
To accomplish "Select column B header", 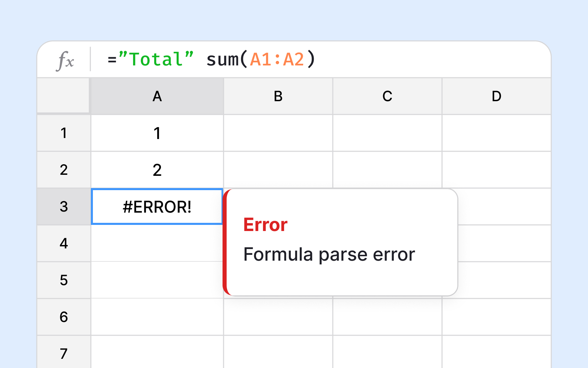I will coord(278,96).
